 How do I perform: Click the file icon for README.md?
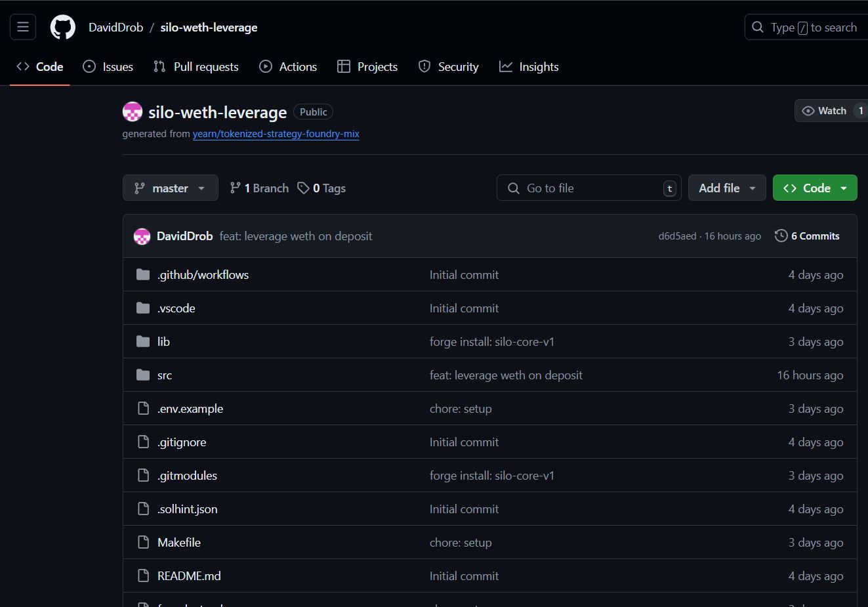point(143,576)
